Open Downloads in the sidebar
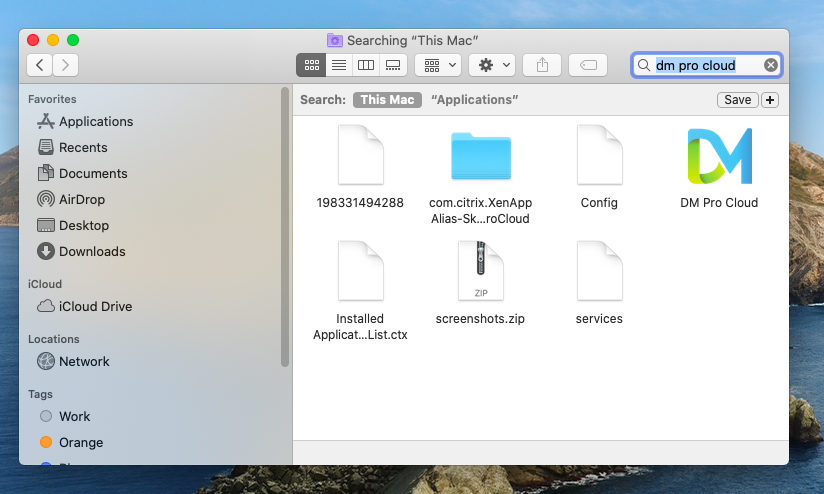824x494 pixels. (x=81, y=252)
